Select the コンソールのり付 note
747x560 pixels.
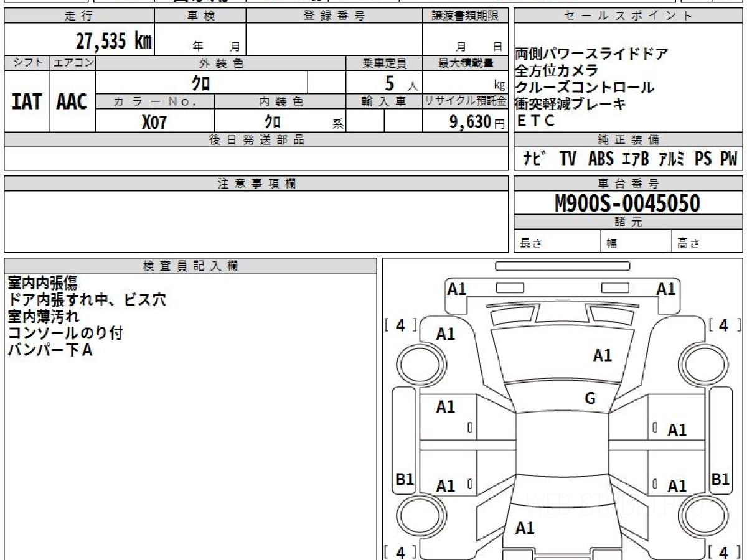[65, 334]
